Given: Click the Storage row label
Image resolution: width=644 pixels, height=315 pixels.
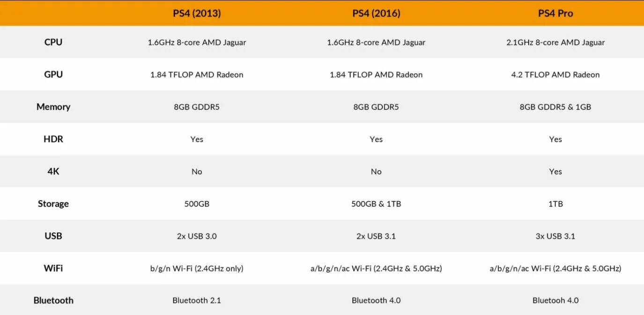Looking at the screenshot, I should point(53,204).
